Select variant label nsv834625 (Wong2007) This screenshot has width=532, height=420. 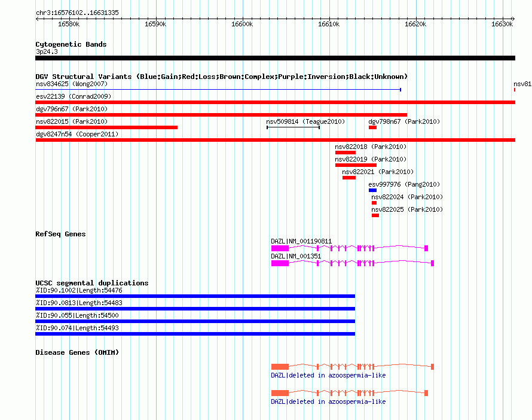coord(72,84)
